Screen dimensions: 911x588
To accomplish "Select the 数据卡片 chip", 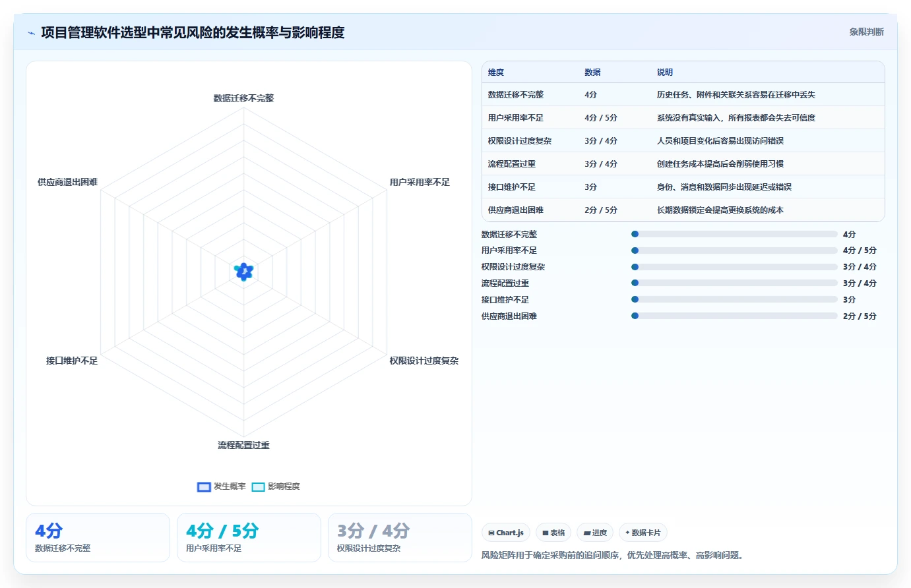I will coord(643,533).
